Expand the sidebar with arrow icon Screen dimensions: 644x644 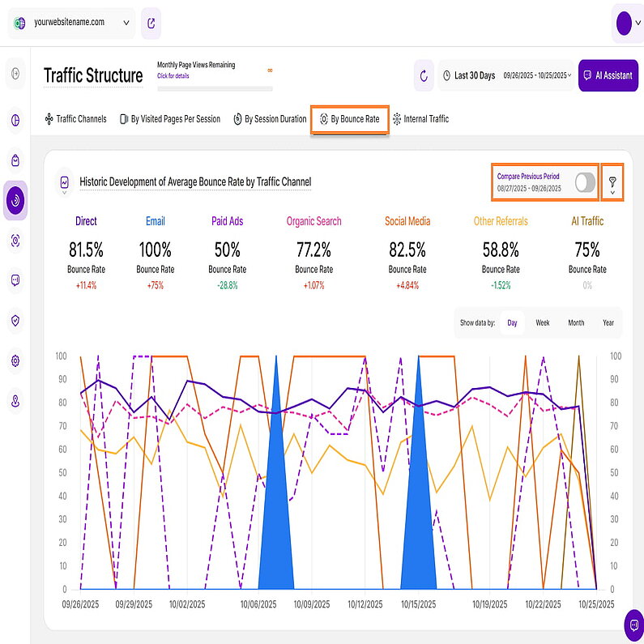coord(15,75)
